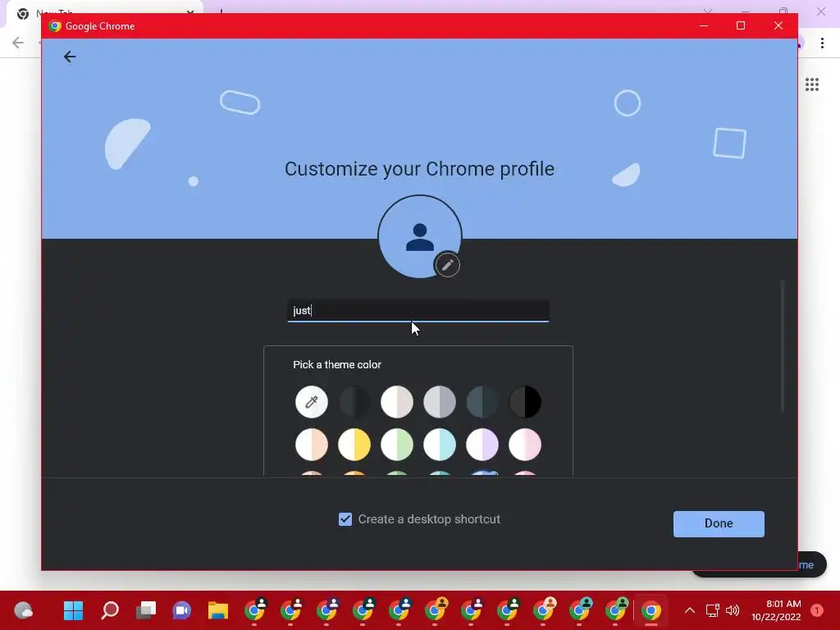Choose the peach theme color
840x630 pixels.
(x=311, y=445)
